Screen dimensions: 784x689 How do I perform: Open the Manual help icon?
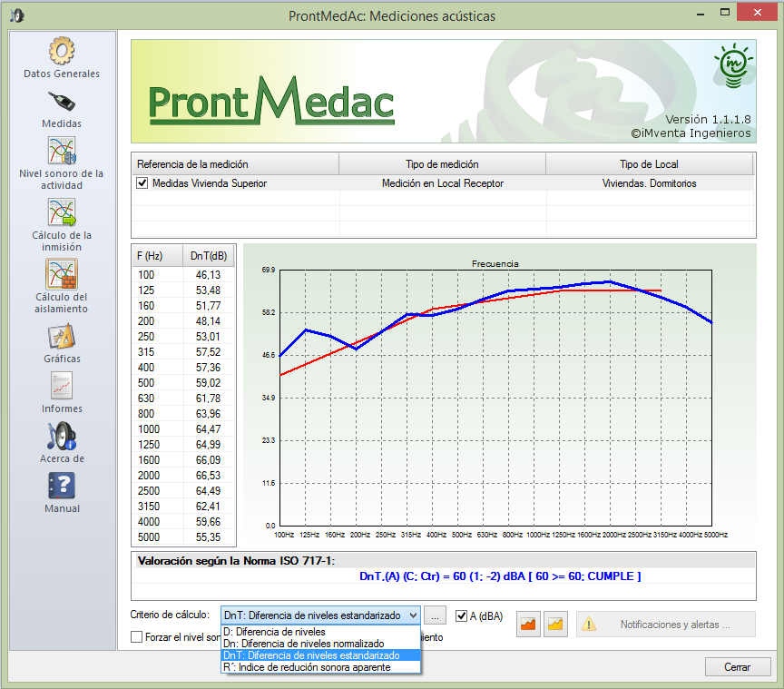point(62,486)
